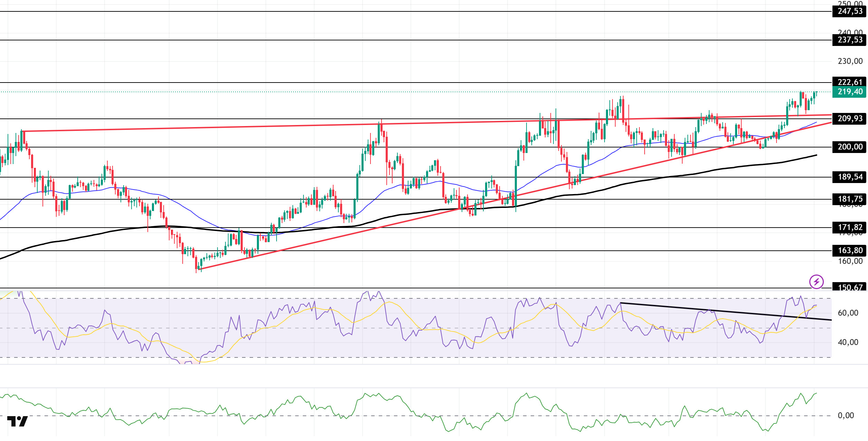Click the TradingView logo
This screenshot has width=868, height=441.
[x=17, y=421]
